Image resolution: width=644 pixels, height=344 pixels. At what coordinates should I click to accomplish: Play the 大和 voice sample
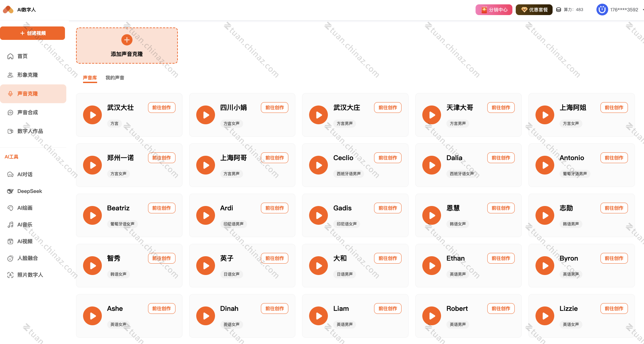[x=318, y=266]
